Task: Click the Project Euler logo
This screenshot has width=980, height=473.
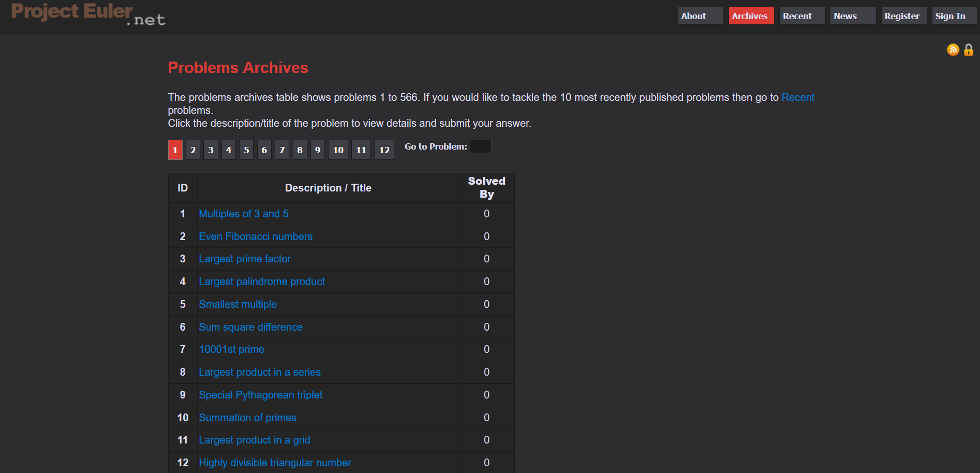Action: 88,14
